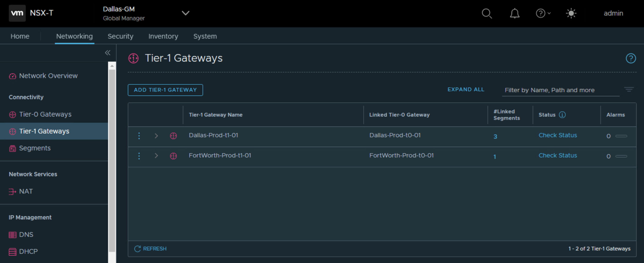Open notifications bell icon
Image resolution: width=644 pixels, height=263 pixels.
click(x=515, y=13)
